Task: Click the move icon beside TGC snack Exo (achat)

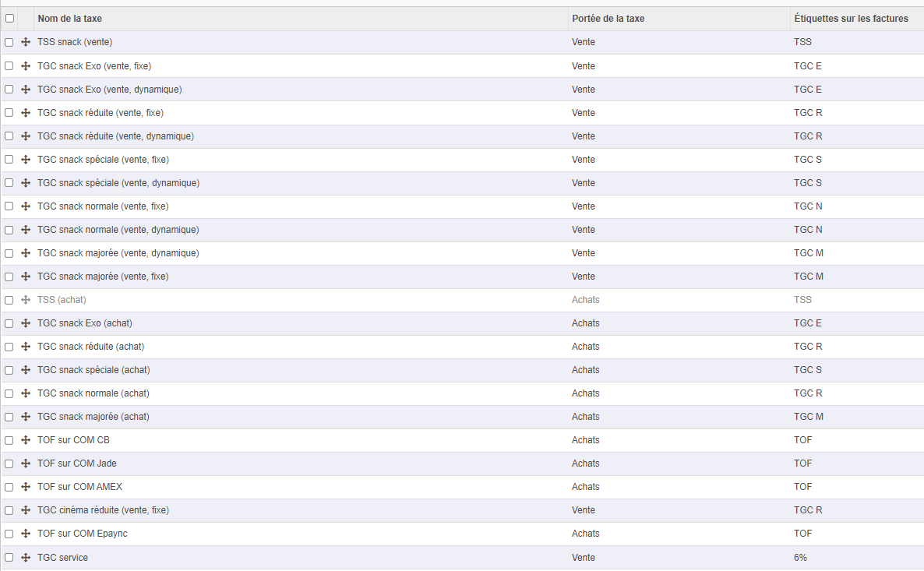Action: coord(26,323)
